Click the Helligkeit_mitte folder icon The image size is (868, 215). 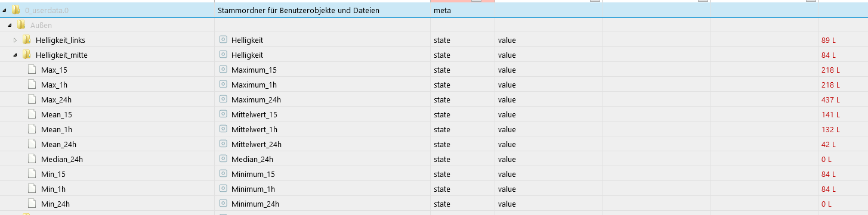point(26,55)
